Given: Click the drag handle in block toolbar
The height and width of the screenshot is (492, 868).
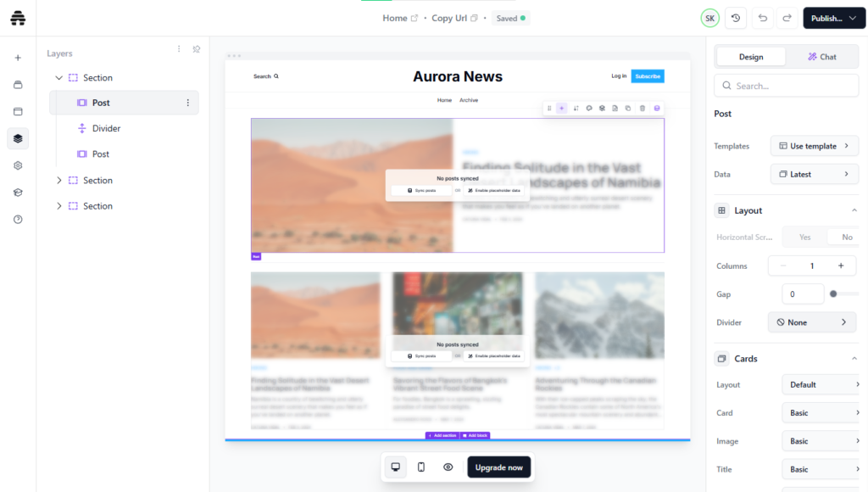Looking at the screenshot, I should 549,108.
